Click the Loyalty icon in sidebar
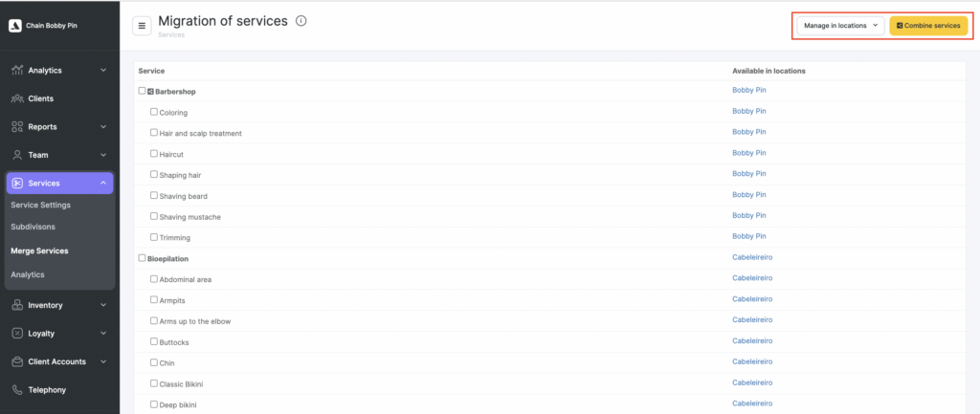 (17, 334)
